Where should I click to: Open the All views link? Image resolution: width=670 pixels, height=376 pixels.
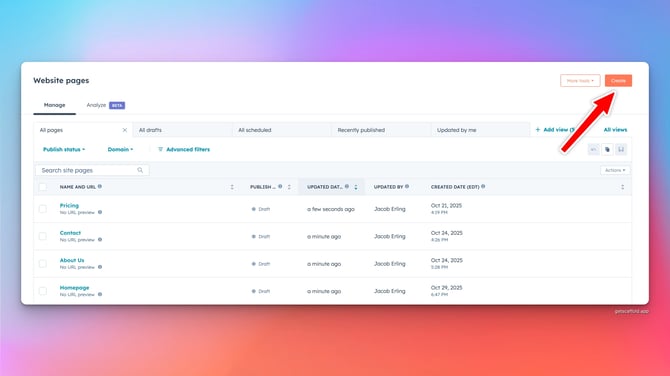(x=615, y=129)
